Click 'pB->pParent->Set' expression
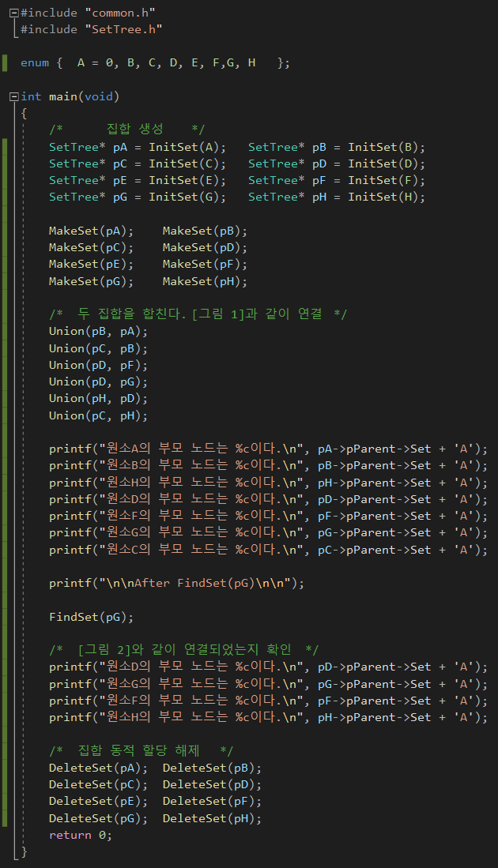This screenshot has height=868, width=498. coord(375,465)
